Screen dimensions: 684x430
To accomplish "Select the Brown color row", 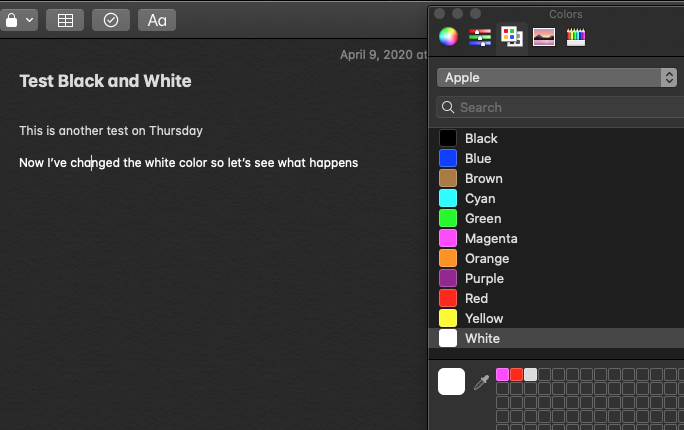I will coord(556,178).
